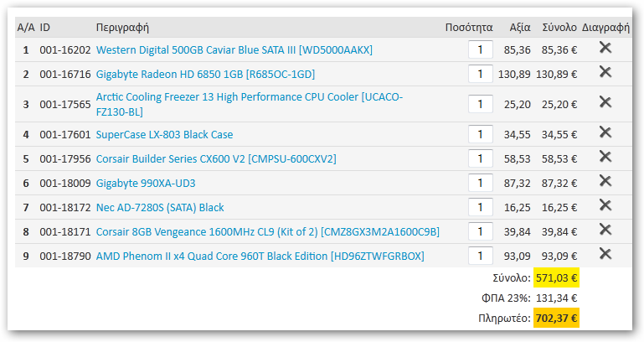Select product ID 001-17601

click(x=64, y=135)
